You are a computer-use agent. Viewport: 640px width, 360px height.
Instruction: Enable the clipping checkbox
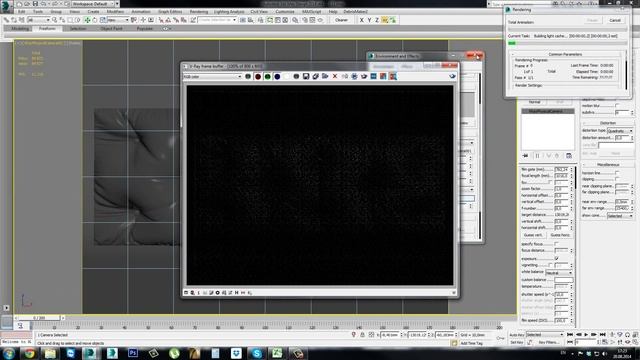[617, 179]
